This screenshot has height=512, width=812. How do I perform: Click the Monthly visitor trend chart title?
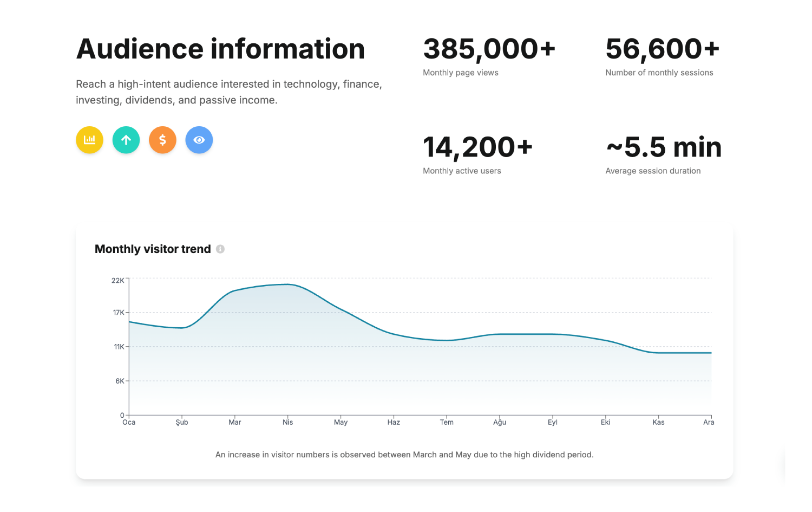pos(153,249)
